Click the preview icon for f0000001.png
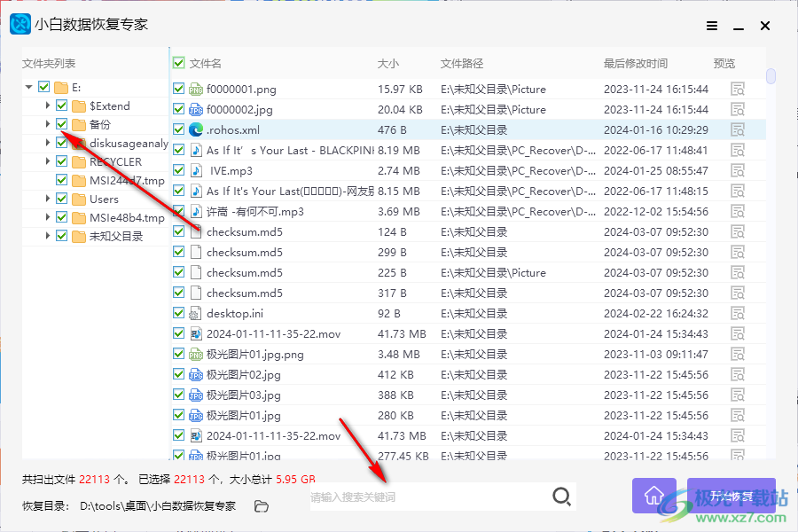The width and height of the screenshot is (798, 532). click(x=738, y=89)
